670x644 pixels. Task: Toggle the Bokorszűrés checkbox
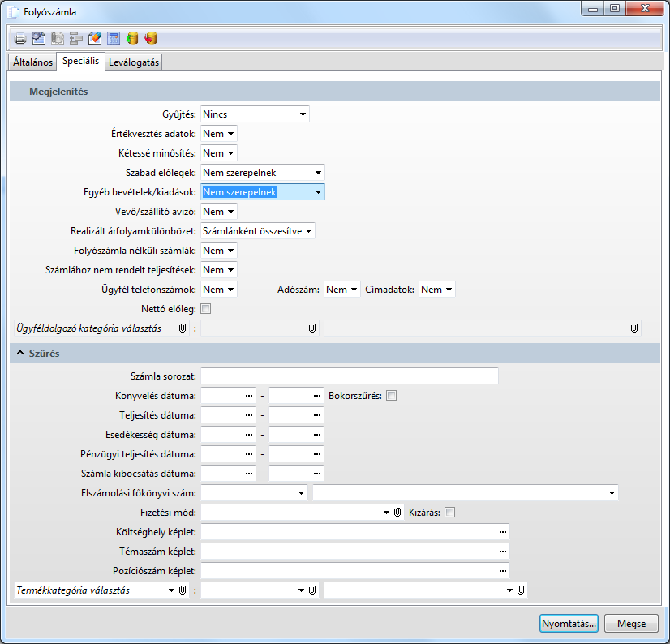[391, 396]
